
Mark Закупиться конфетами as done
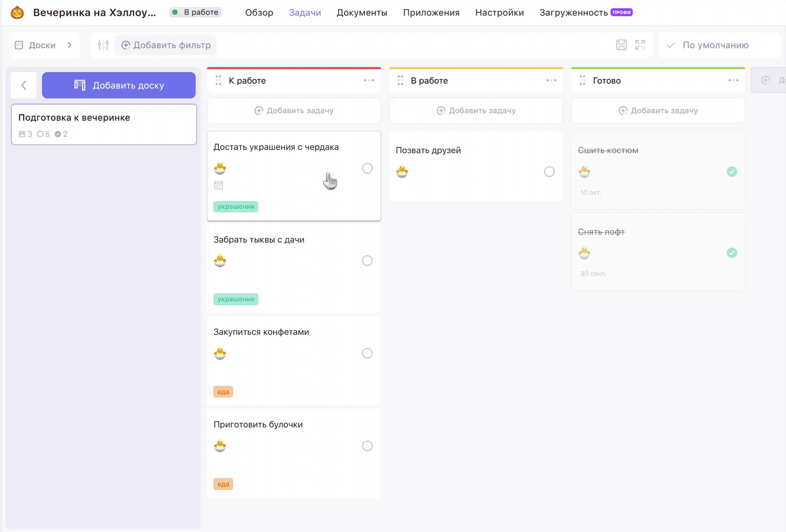click(367, 353)
